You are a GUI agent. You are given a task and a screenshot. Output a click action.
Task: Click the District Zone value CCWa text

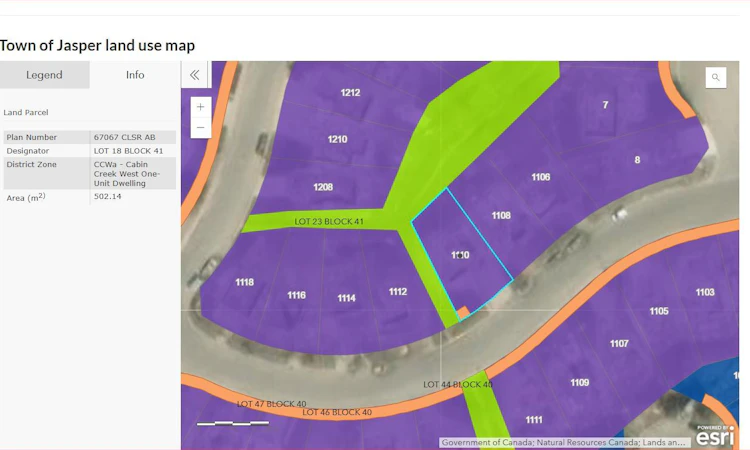tap(127, 174)
